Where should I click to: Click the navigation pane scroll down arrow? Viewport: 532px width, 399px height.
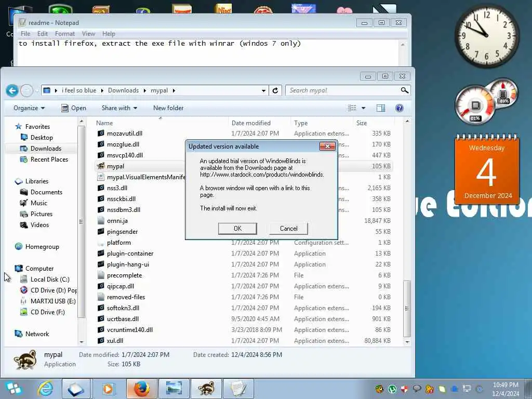pyautogui.click(x=81, y=342)
